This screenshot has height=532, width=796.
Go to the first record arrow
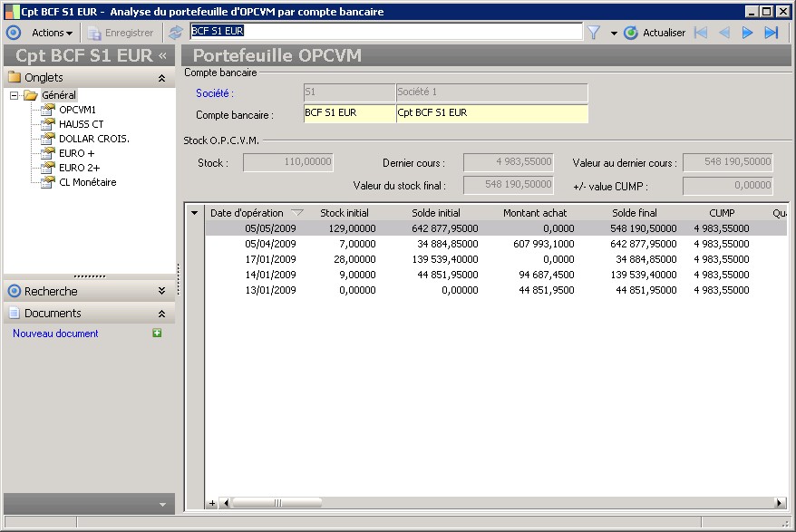[x=700, y=33]
